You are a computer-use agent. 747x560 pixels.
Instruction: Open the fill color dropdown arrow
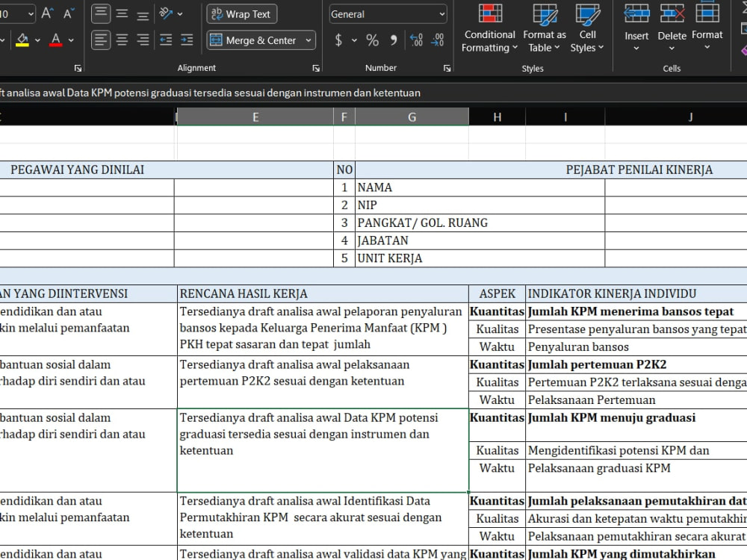[37, 40]
